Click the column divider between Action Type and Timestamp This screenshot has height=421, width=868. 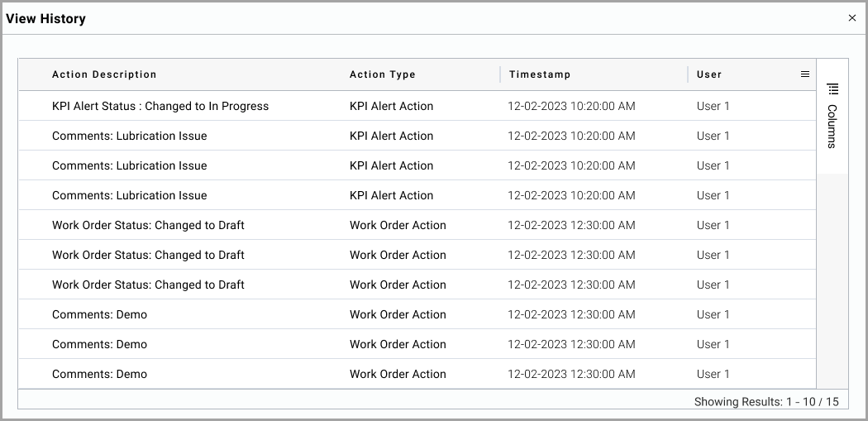(x=500, y=74)
